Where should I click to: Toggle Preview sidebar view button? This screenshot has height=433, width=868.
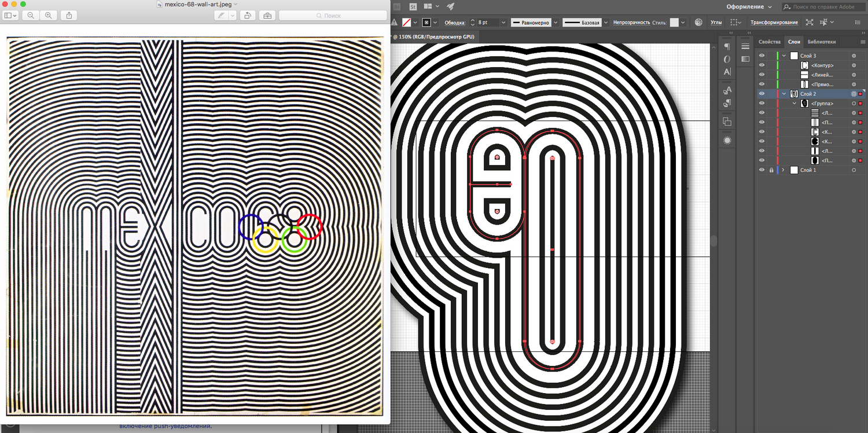(x=10, y=16)
